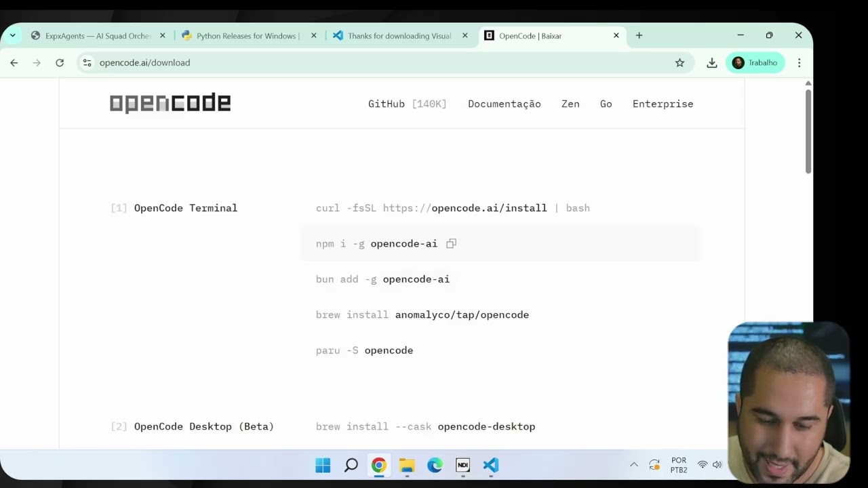Open Chrome downloads icon
Screen dimensions: 868x488
pos(711,62)
